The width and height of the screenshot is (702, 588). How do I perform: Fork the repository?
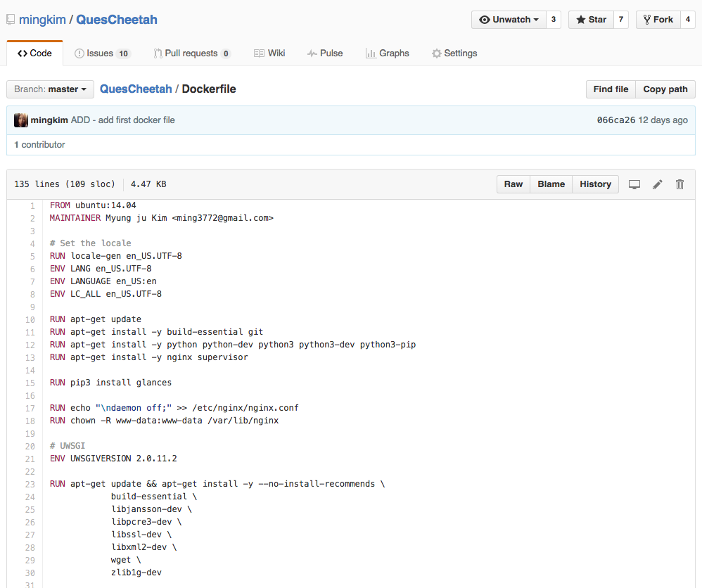tap(658, 20)
